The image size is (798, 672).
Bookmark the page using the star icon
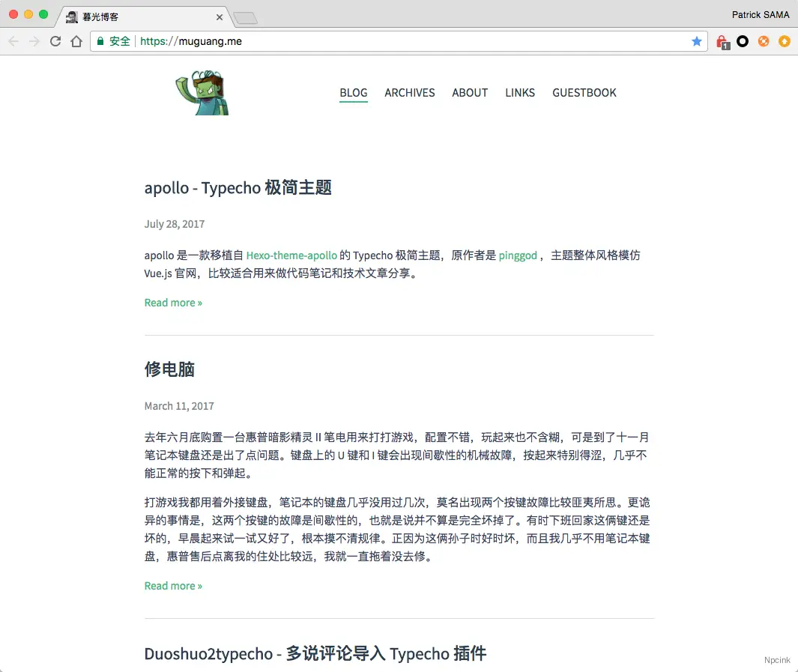697,41
